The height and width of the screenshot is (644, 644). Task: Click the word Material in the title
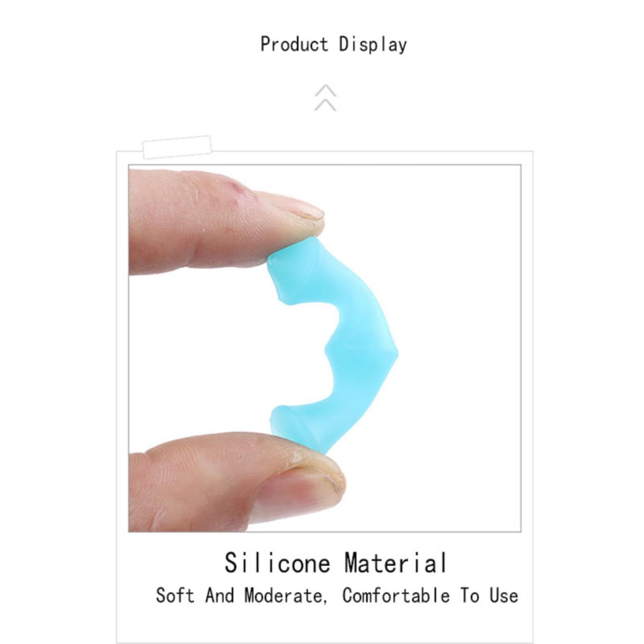pyautogui.click(x=396, y=563)
